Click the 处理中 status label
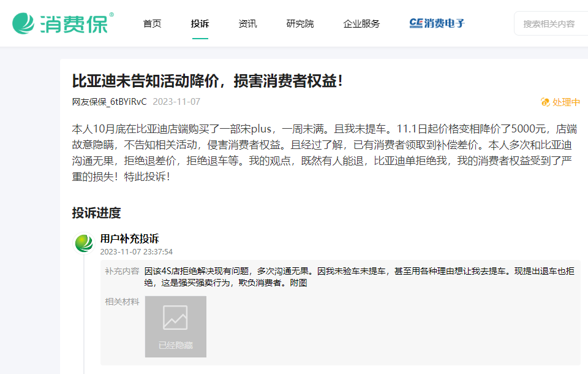 click(x=566, y=102)
